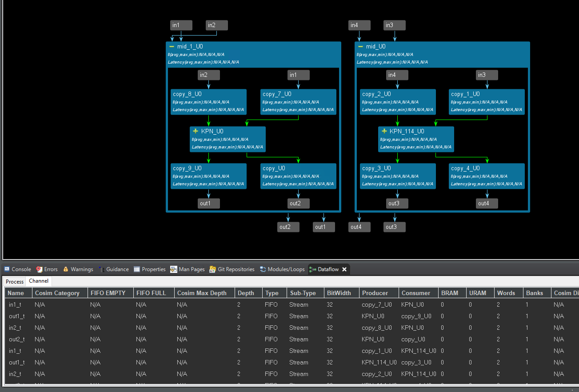This screenshot has height=392, width=579.
Task: Click copy_9_U0 in the Consumer column
Action: pyautogui.click(x=416, y=316)
